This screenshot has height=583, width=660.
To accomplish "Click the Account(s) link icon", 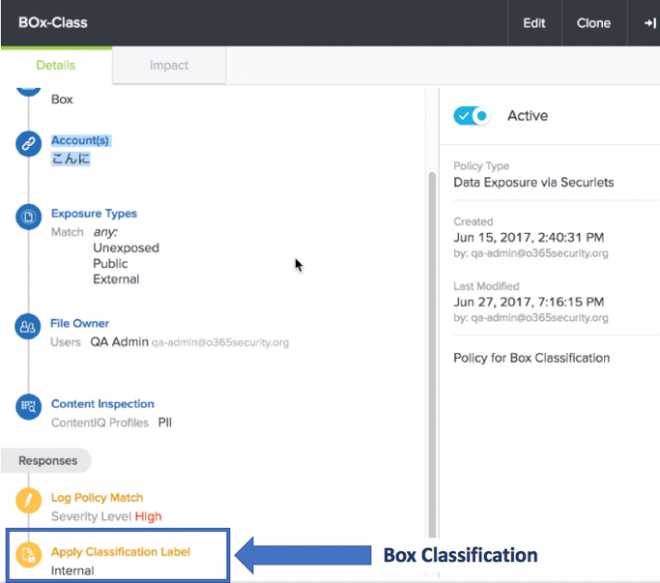I will pos(28,144).
